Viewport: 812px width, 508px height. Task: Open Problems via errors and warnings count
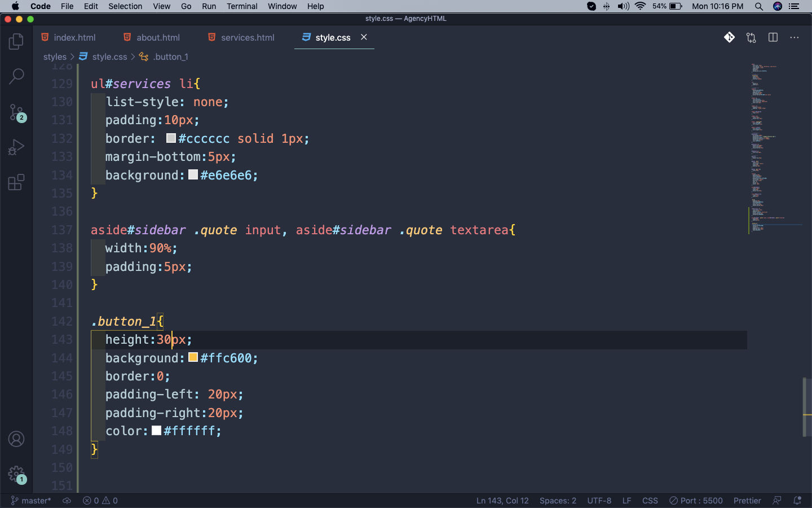[x=100, y=501]
